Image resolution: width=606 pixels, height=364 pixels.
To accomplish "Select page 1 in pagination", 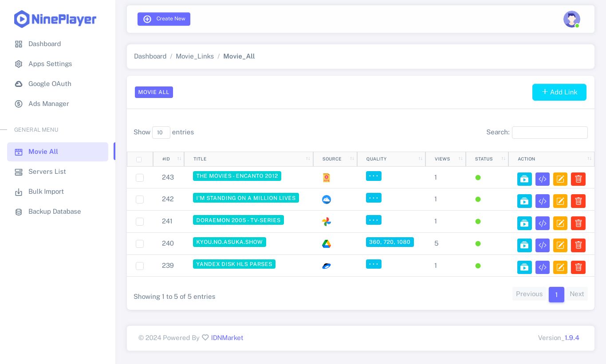I will click(556, 294).
